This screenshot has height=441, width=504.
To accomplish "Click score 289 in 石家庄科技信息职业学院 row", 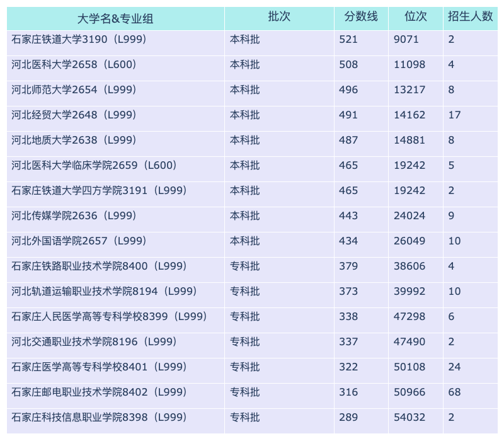I will [348, 417].
